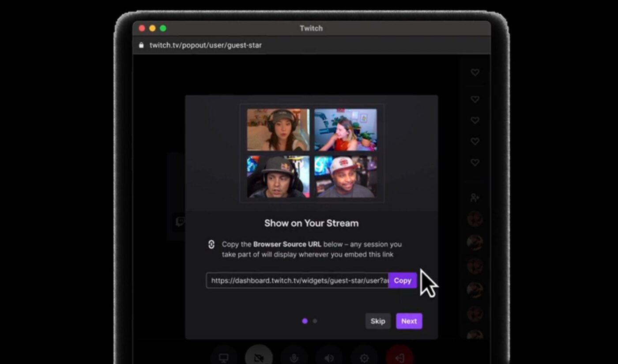Click the Copy button

402,280
